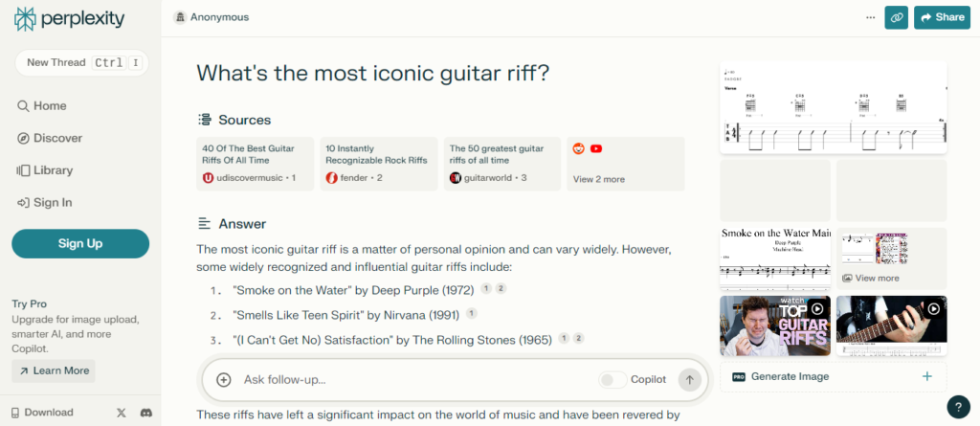980x426 pixels.
Task: Click the Sign Up button
Action: pos(80,243)
